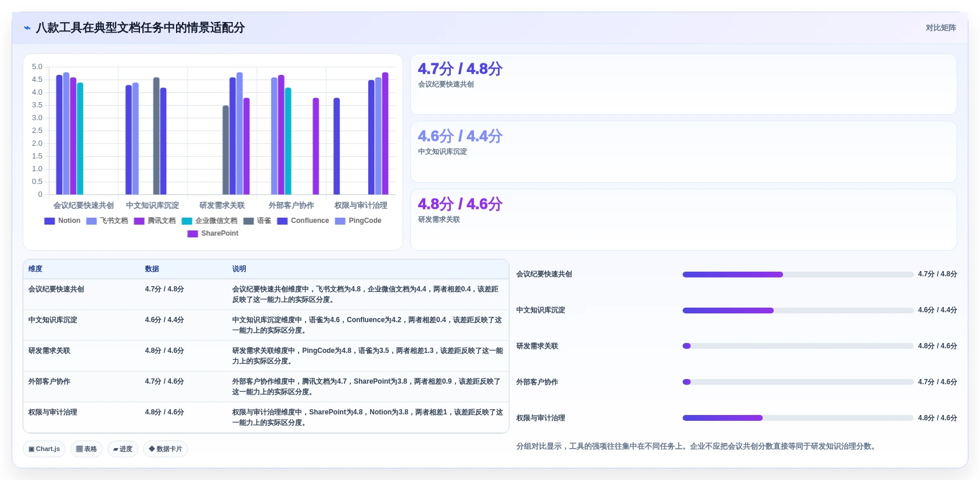Click the 4.6分 / 4.4分 stat card
980x480 pixels.
click(x=683, y=151)
